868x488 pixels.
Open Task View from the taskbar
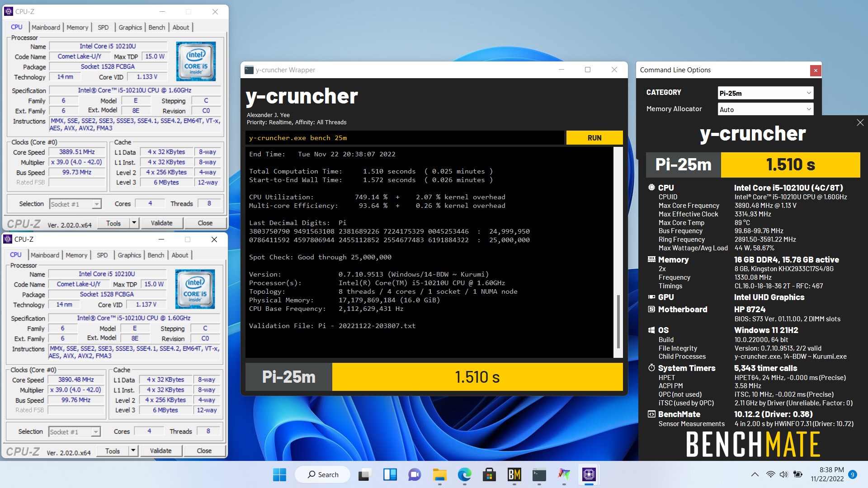point(364,474)
